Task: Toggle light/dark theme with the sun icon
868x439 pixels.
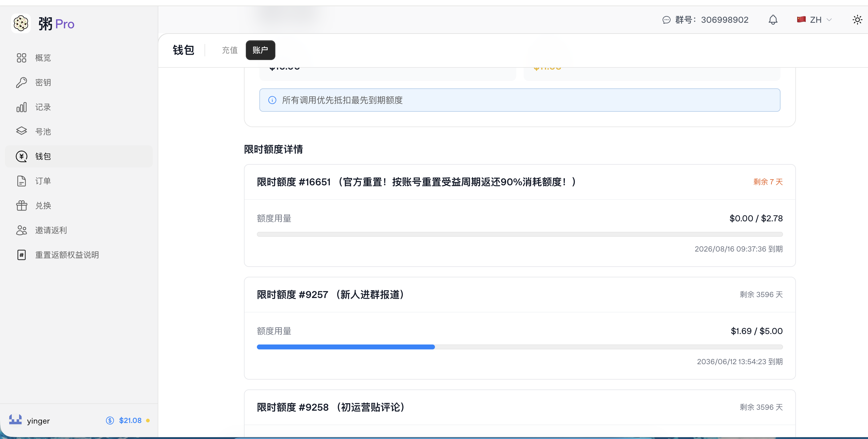Action: click(857, 20)
